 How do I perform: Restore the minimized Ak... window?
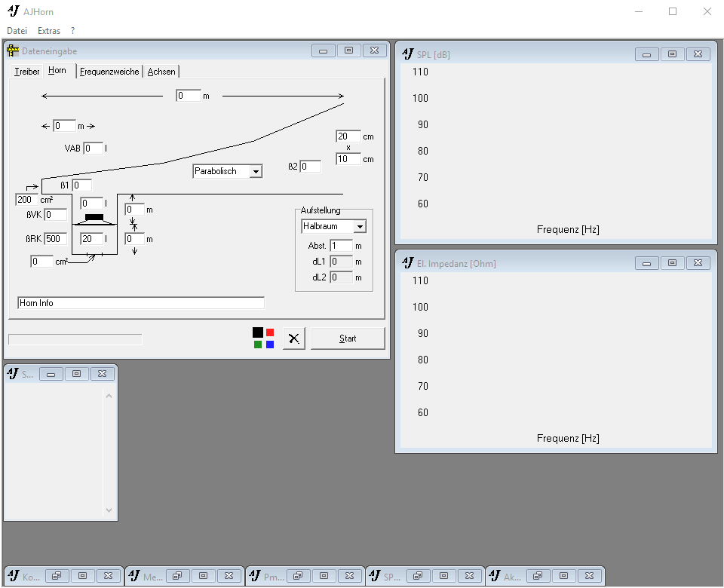tap(537, 576)
